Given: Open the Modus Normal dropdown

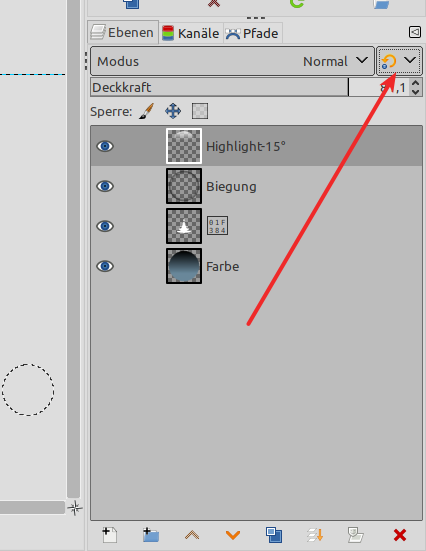Looking at the screenshot, I should click(x=232, y=61).
